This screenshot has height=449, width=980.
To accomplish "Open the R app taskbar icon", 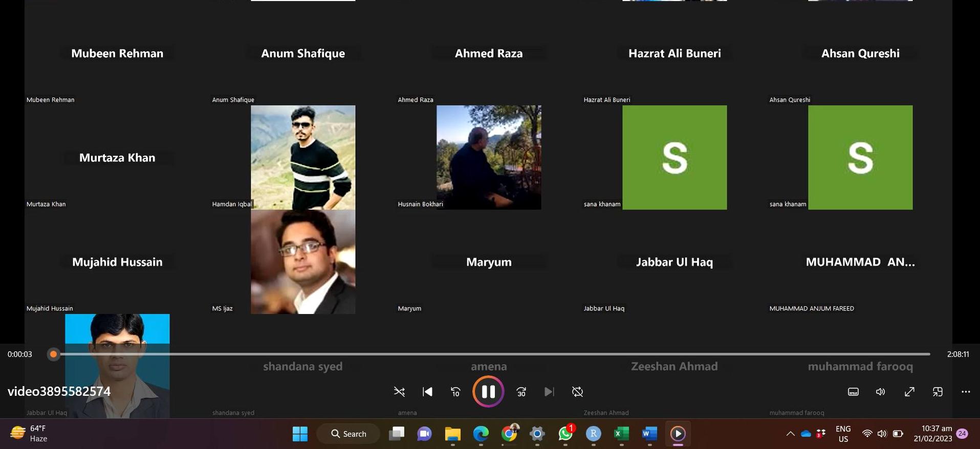I will pyautogui.click(x=594, y=434).
